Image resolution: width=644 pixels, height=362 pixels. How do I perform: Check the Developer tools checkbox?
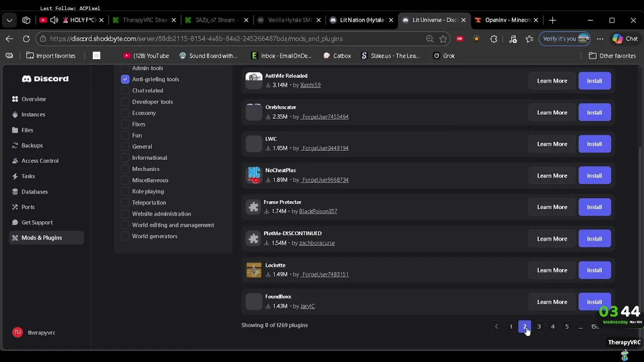click(125, 102)
